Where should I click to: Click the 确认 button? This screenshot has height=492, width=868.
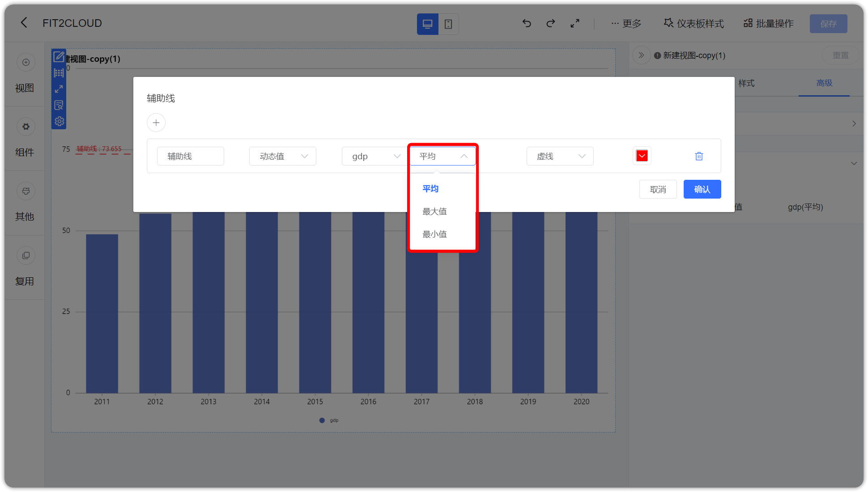[702, 189]
